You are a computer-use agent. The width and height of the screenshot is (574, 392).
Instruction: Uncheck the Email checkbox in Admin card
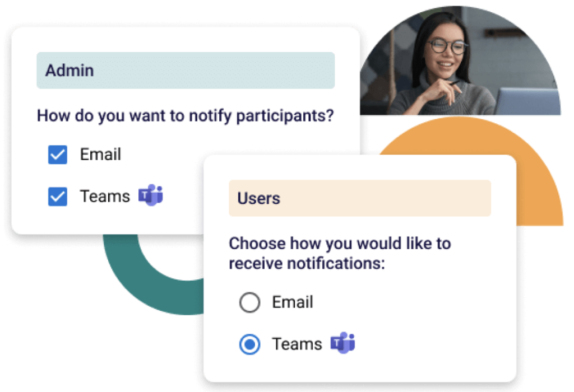point(58,155)
